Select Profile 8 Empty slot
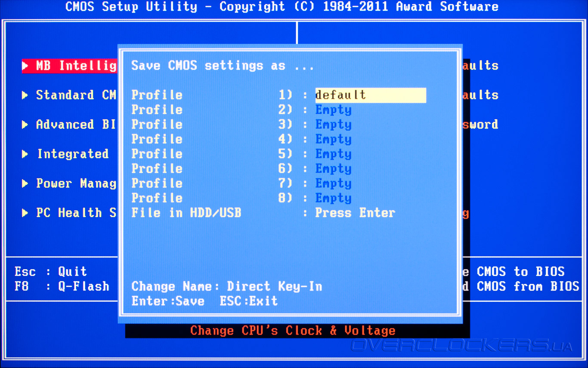This screenshot has height=368, width=588. [x=334, y=198]
